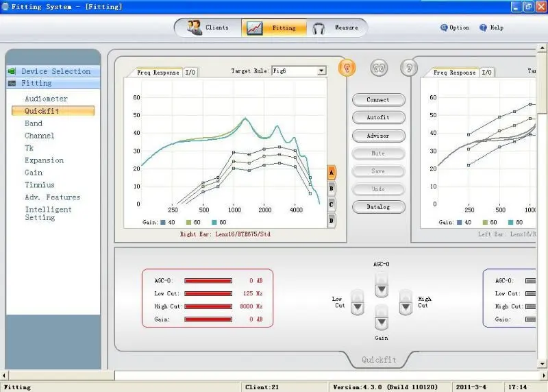Decrease Low Cut with its down arrow
Screen dimensions: 548x392
(x=357, y=307)
